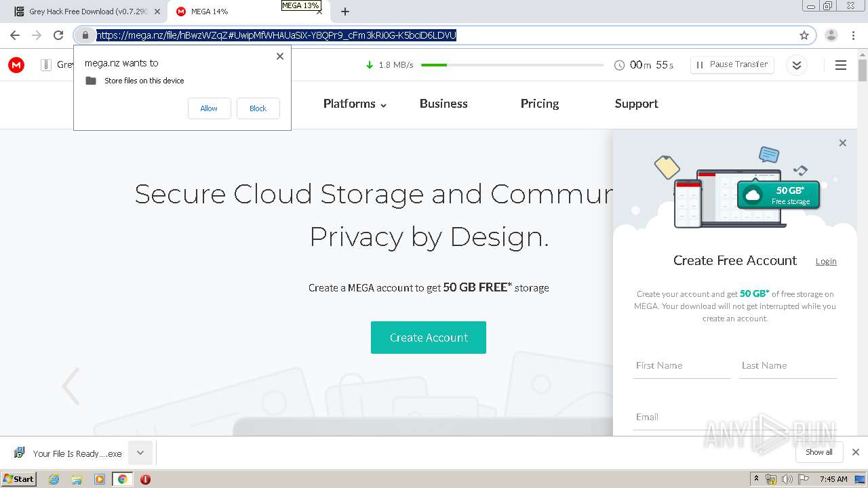Show hidden tray icons arrow
This screenshot has height=488, width=868.
[756, 479]
